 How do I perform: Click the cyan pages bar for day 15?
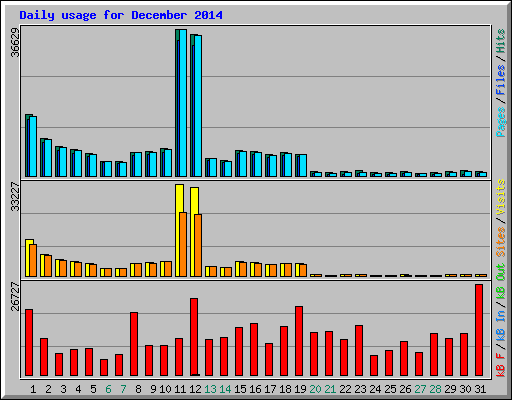tap(243, 164)
